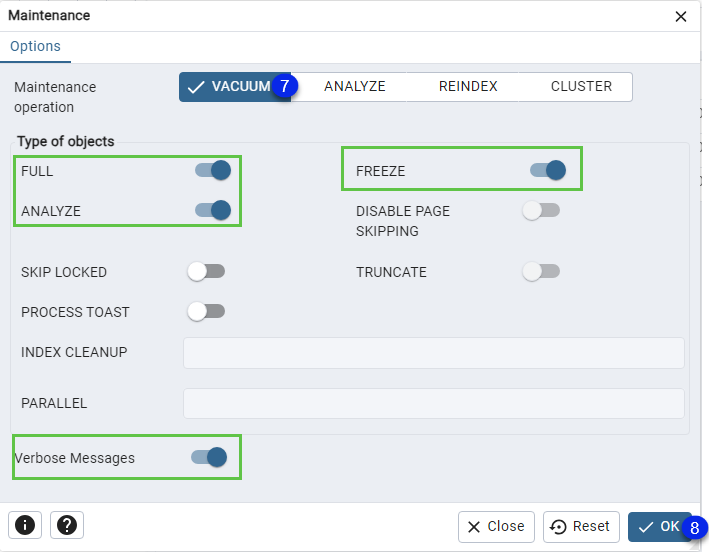Open the info icon button
The width and height of the screenshot is (709, 552).
pos(25,525)
